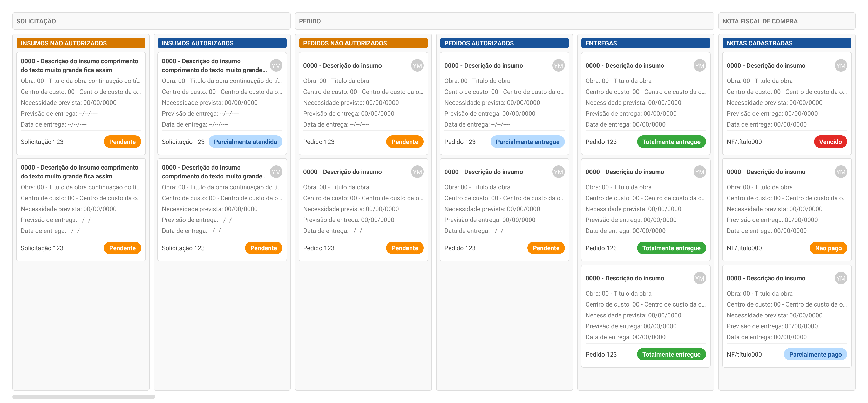Click YM avatar on third Entregas card
The height and width of the screenshot is (403, 868).
pyautogui.click(x=700, y=278)
